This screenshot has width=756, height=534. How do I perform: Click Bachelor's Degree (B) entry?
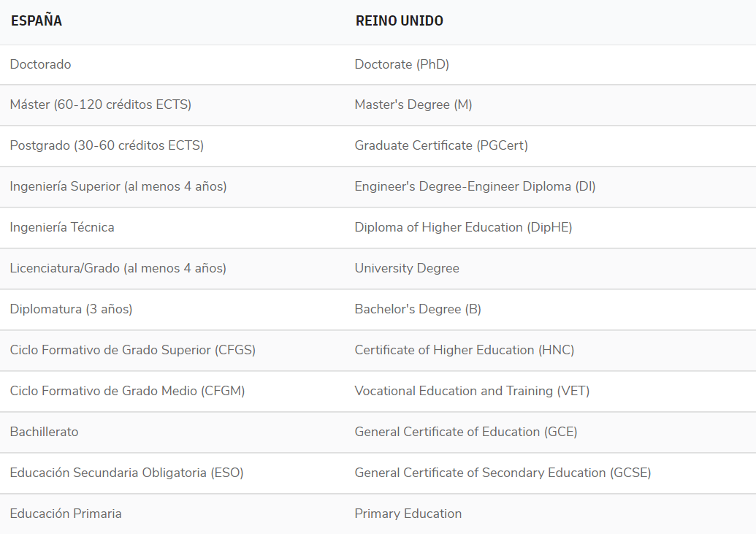(x=418, y=310)
